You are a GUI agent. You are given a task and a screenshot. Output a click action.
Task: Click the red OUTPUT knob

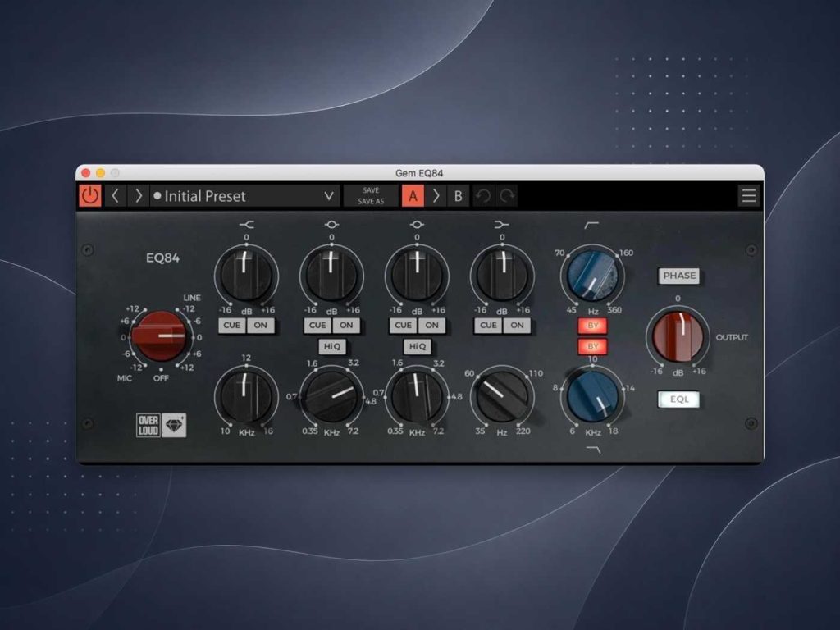[x=678, y=337]
